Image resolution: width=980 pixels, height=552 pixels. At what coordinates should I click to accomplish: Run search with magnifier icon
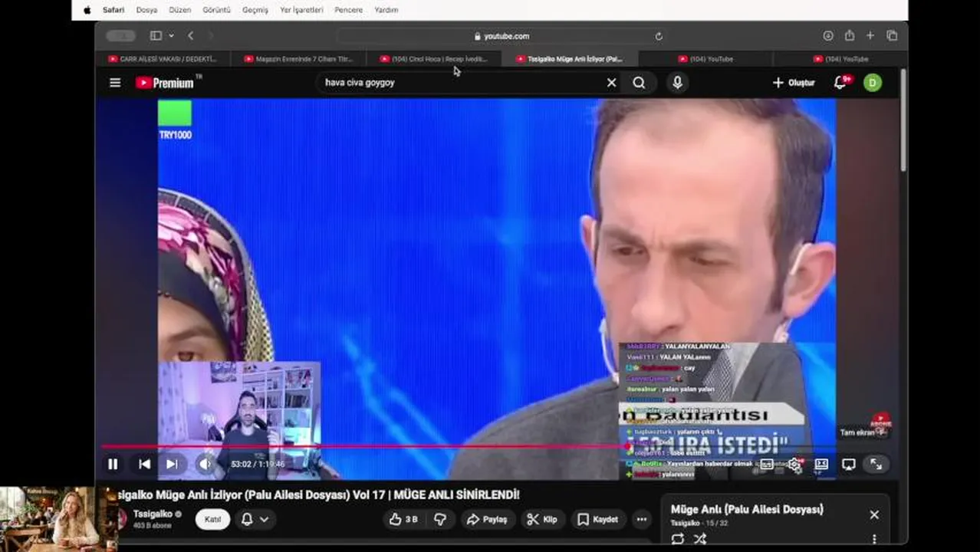[639, 83]
